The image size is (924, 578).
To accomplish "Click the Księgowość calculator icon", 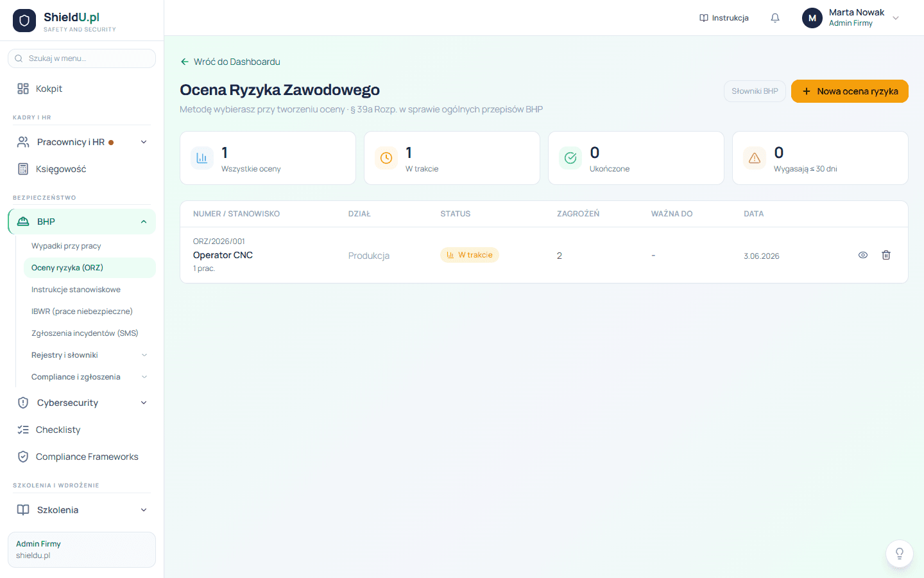I will point(23,169).
